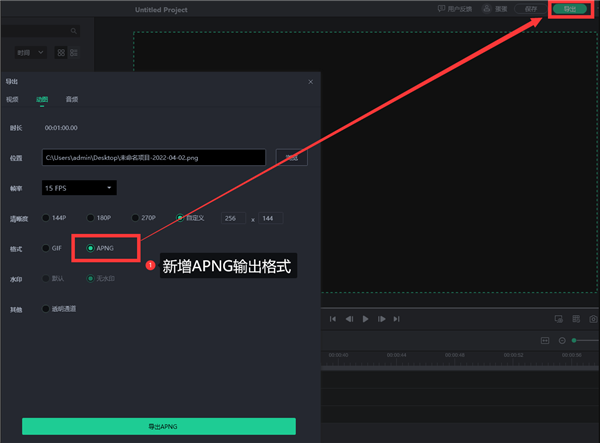Click the snapshot camera icon
The height and width of the screenshot is (443, 600).
pyautogui.click(x=593, y=319)
